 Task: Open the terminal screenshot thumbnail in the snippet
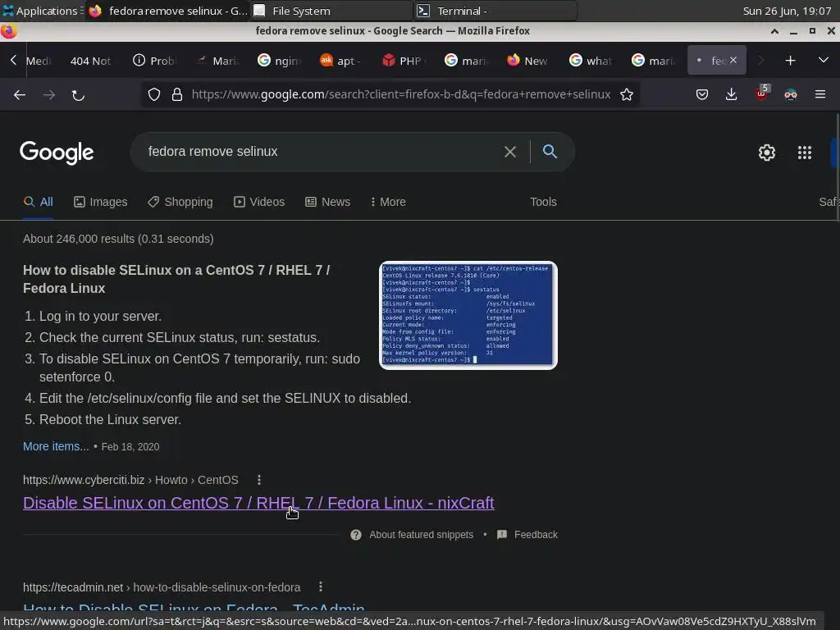[x=468, y=316]
